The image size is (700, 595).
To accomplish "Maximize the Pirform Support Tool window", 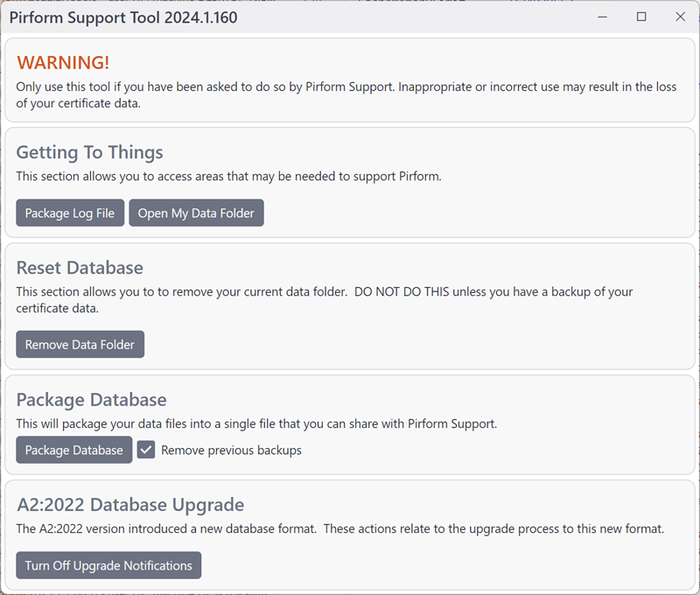I will (641, 17).
